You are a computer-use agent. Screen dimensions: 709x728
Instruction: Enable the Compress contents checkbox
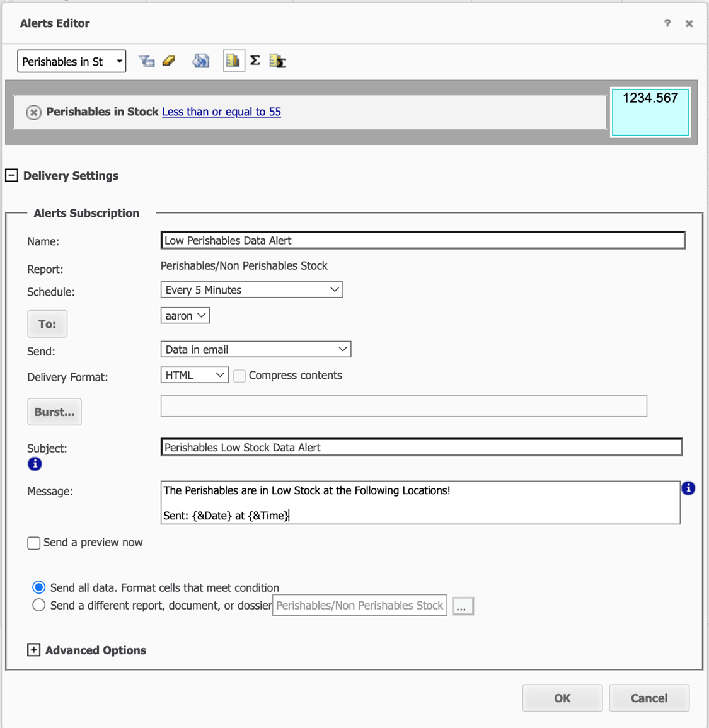[239, 376]
